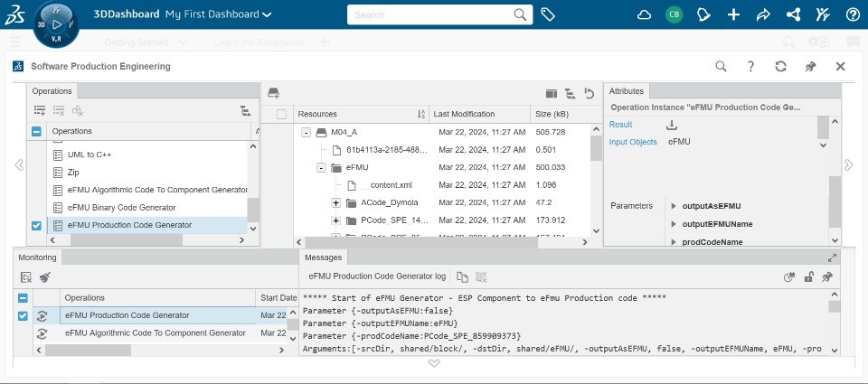
Task: Collapse the eFMU folder node
Action: (321, 168)
